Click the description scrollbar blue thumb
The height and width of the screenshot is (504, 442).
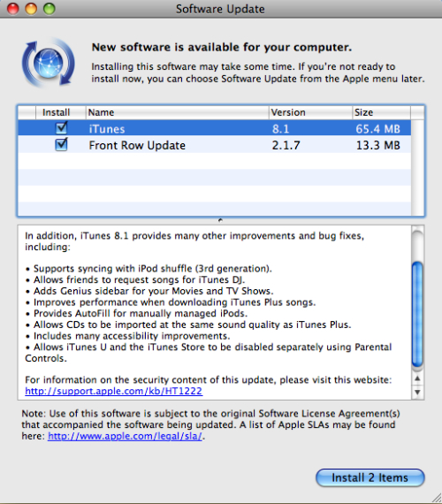[x=417, y=314]
